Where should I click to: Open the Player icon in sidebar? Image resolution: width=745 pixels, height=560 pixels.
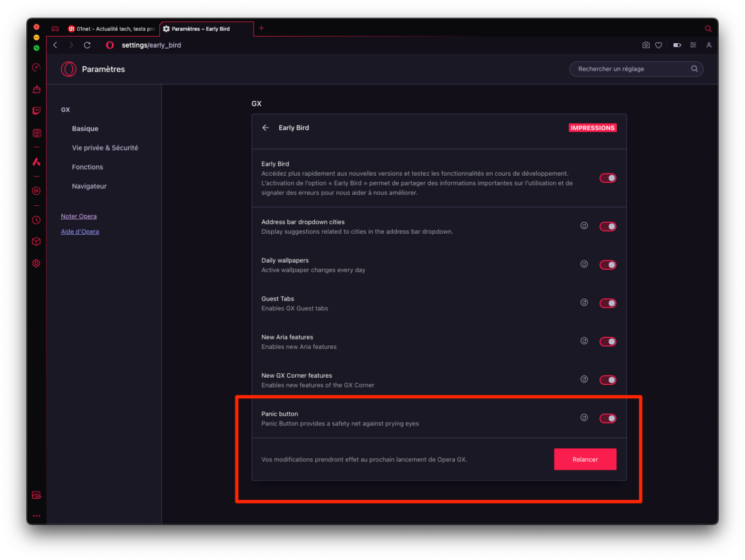[36, 191]
